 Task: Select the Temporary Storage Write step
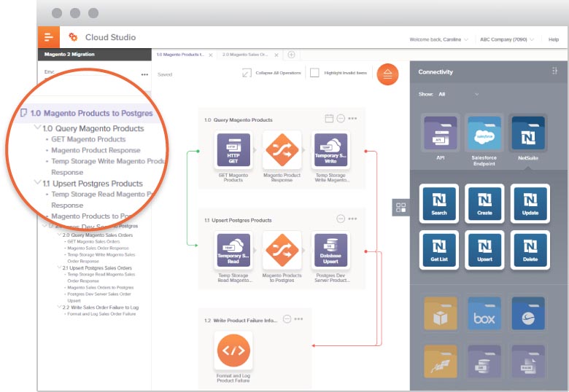click(330, 149)
